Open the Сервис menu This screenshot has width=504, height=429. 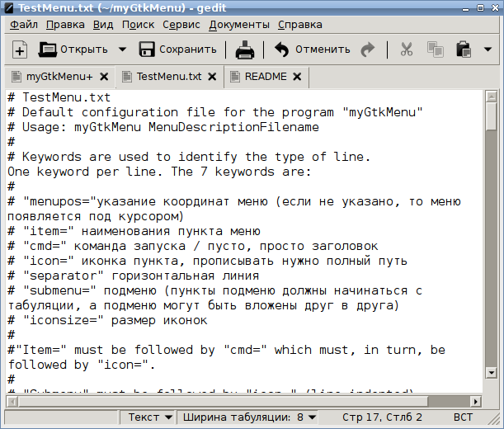coord(181,25)
